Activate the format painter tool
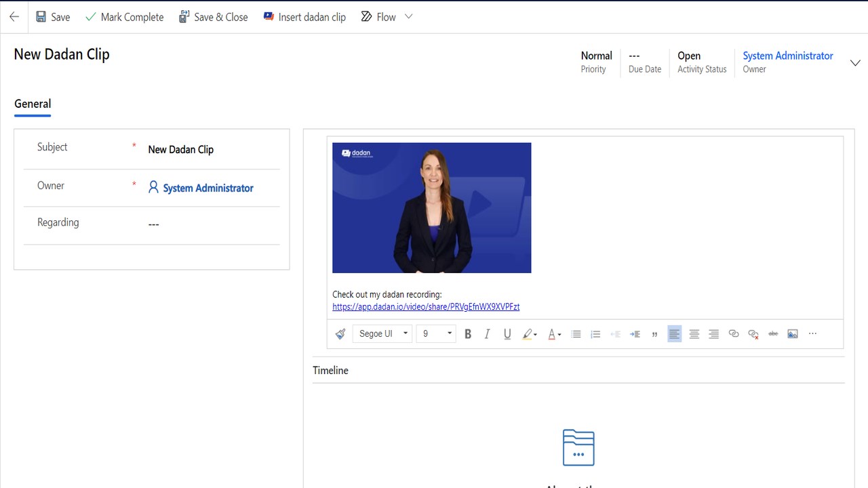868x488 pixels. coord(340,333)
